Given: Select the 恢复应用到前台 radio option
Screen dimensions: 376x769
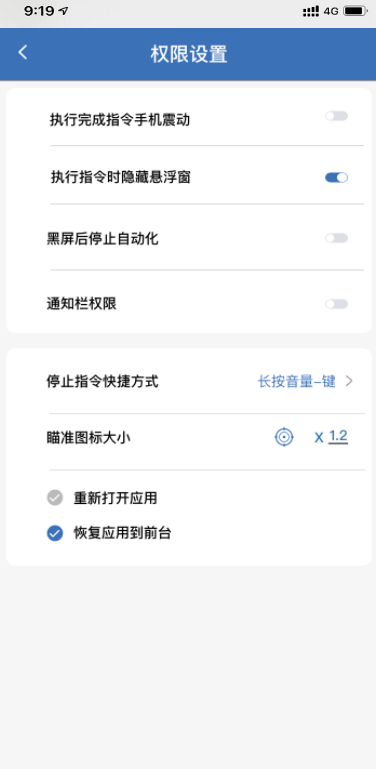Looking at the screenshot, I should 55,533.
